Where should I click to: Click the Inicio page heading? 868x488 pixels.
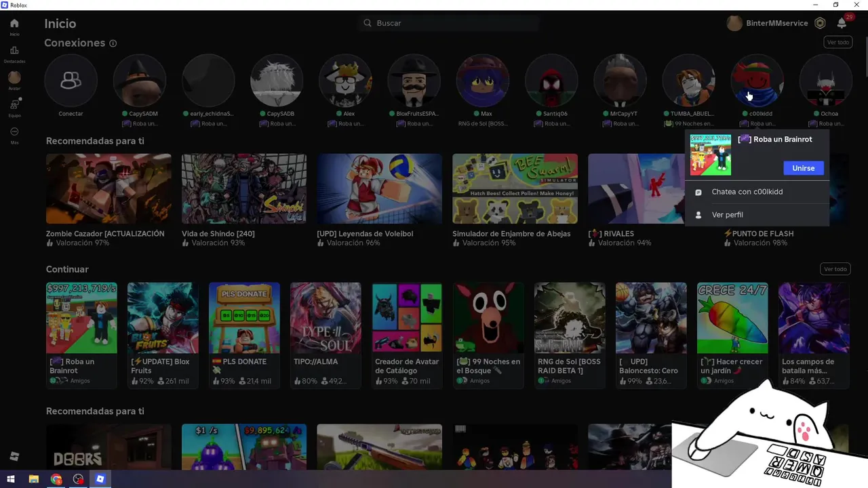click(60, 24)
